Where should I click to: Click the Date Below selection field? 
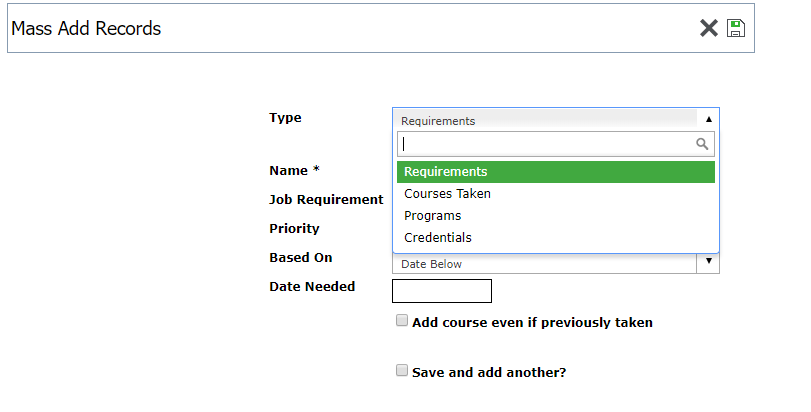(545, 264)
